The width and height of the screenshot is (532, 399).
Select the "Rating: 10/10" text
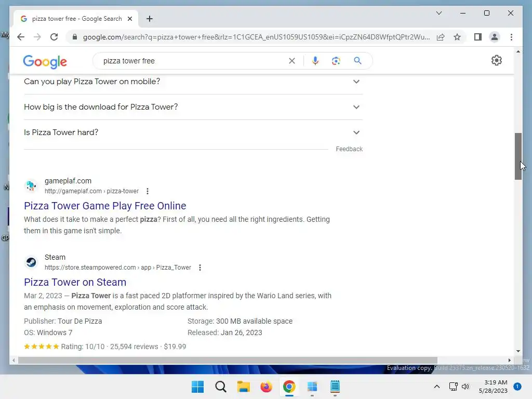tap(83, 347)
